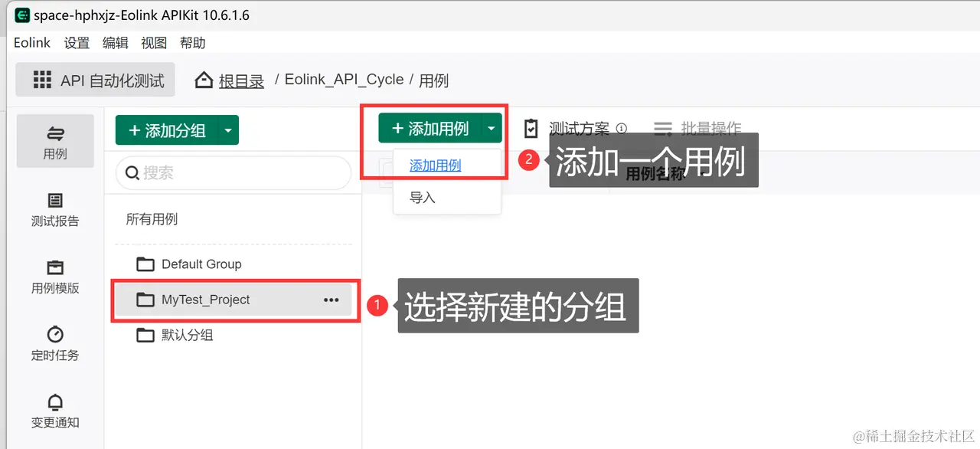
Task: Open the API 自动化测试 module switcher
Action: (96, 80)
